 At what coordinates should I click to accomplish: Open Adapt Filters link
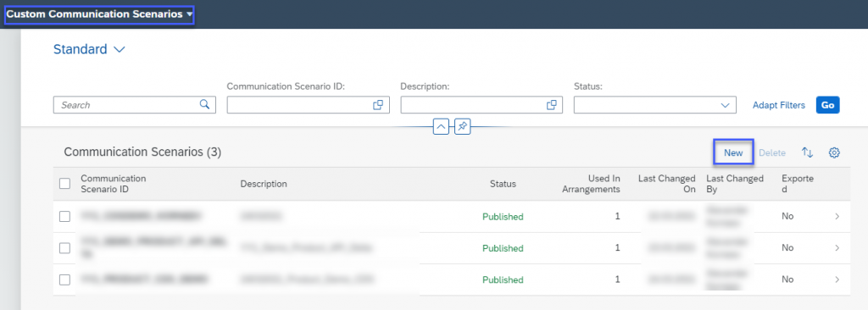coord(779,105)
